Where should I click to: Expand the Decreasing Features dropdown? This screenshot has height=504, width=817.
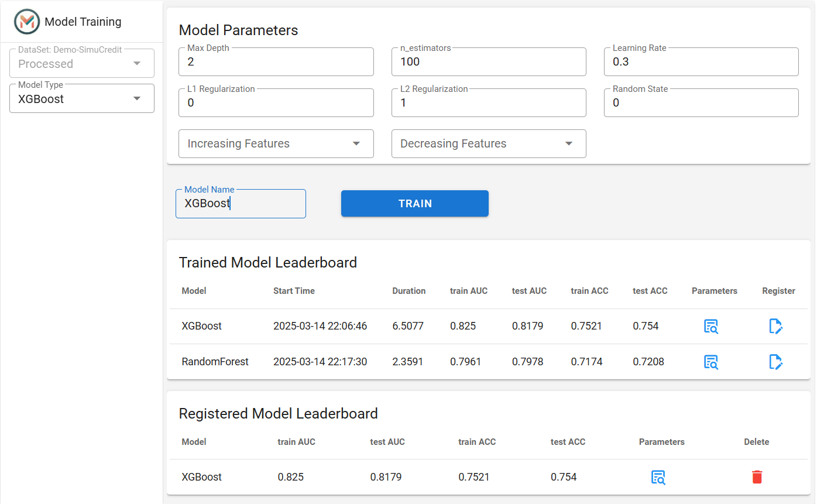coord(489,144)
